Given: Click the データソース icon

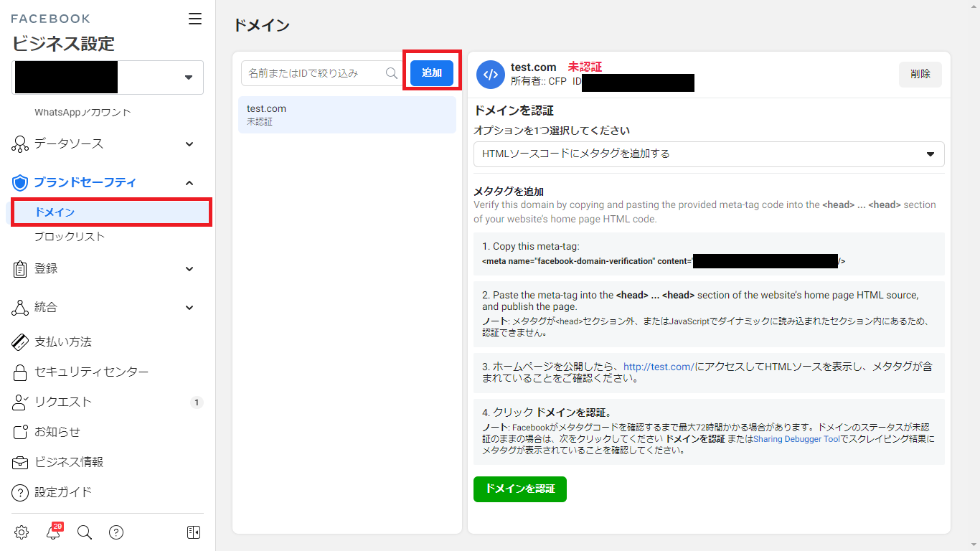Looking at the screenshot, I should click(20, 144).
